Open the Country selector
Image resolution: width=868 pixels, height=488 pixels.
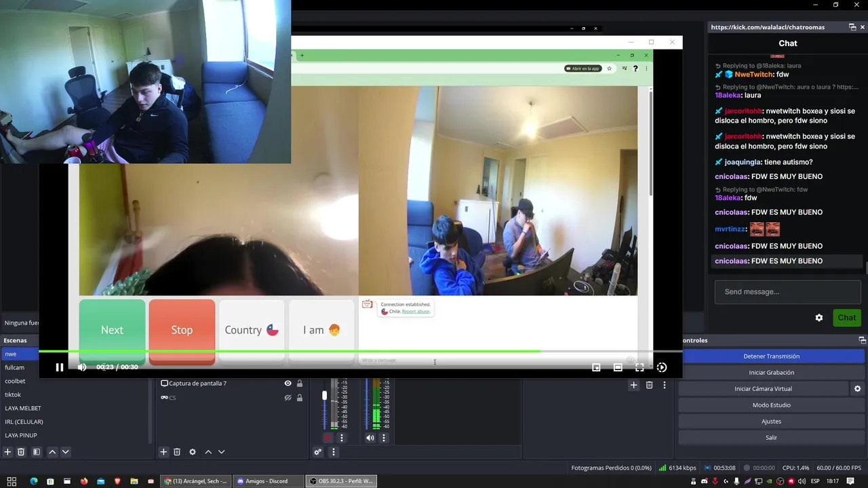click(252, 330)
